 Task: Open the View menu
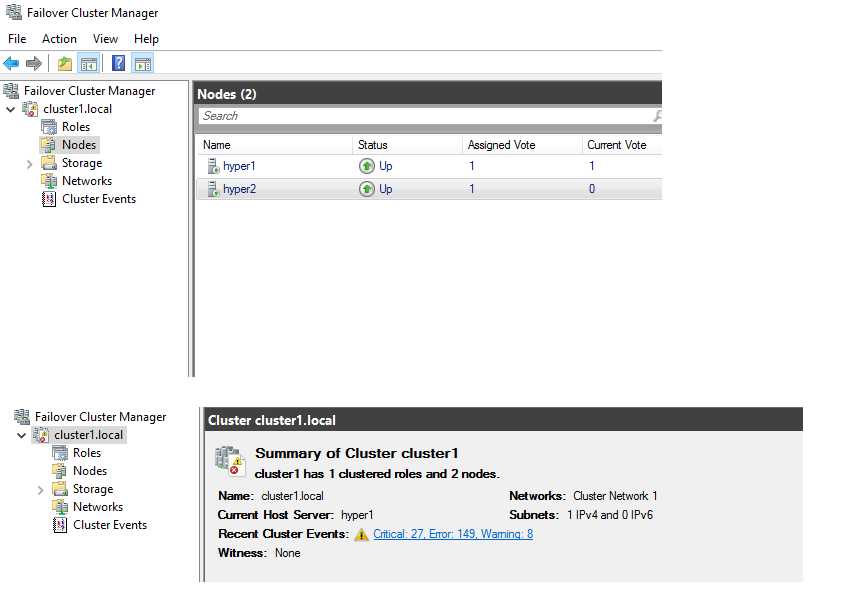tap(105, 38)
